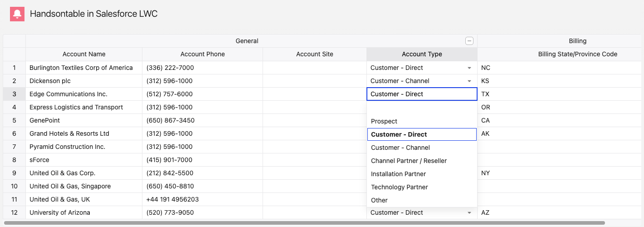644x227 pixels.
Task: Click the Dickenson plc cell
Action: [84, 81]
